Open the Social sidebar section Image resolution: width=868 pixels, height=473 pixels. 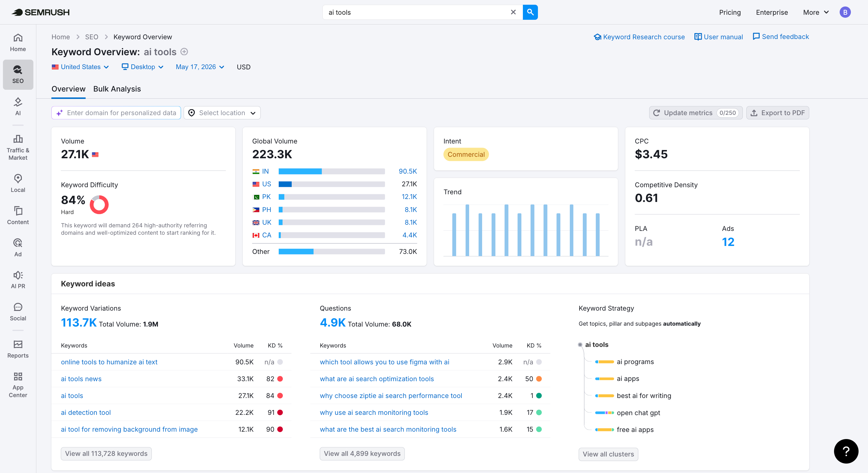18,312
